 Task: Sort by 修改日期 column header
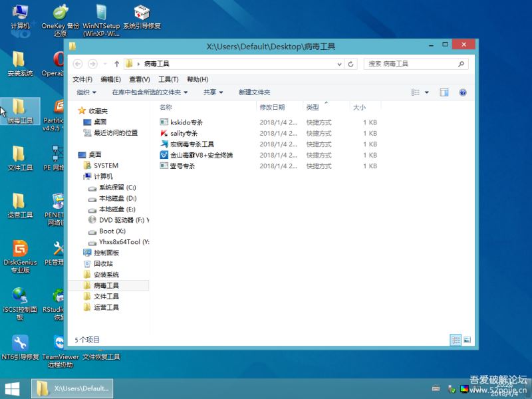click(x=279, y=107)
